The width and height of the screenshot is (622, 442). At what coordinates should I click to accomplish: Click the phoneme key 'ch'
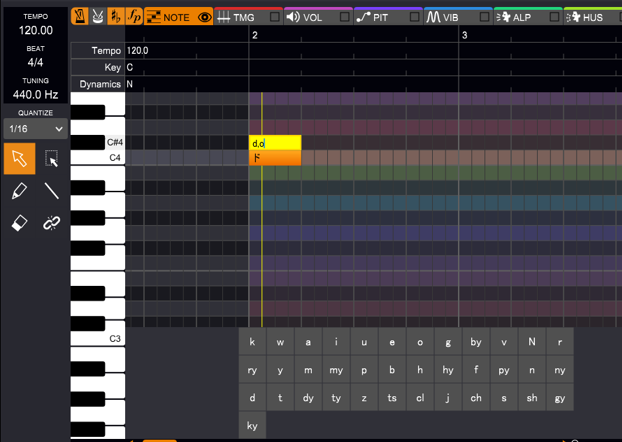[x=476, y=398]
